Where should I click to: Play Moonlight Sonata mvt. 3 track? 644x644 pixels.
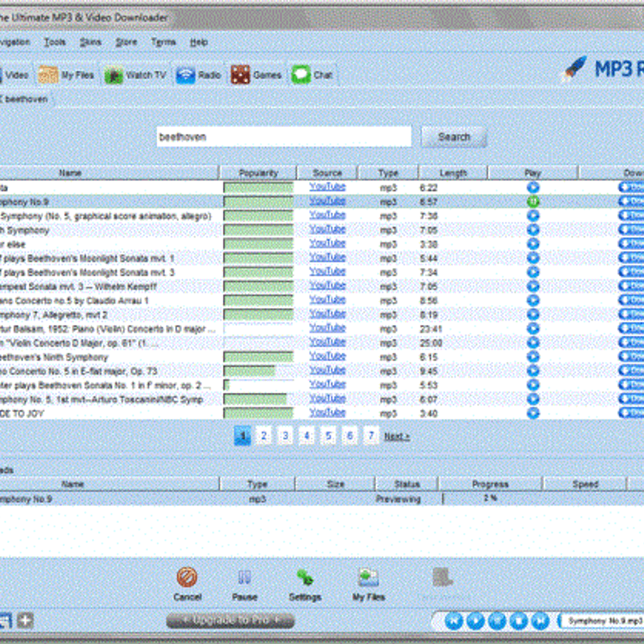[533, 272]
